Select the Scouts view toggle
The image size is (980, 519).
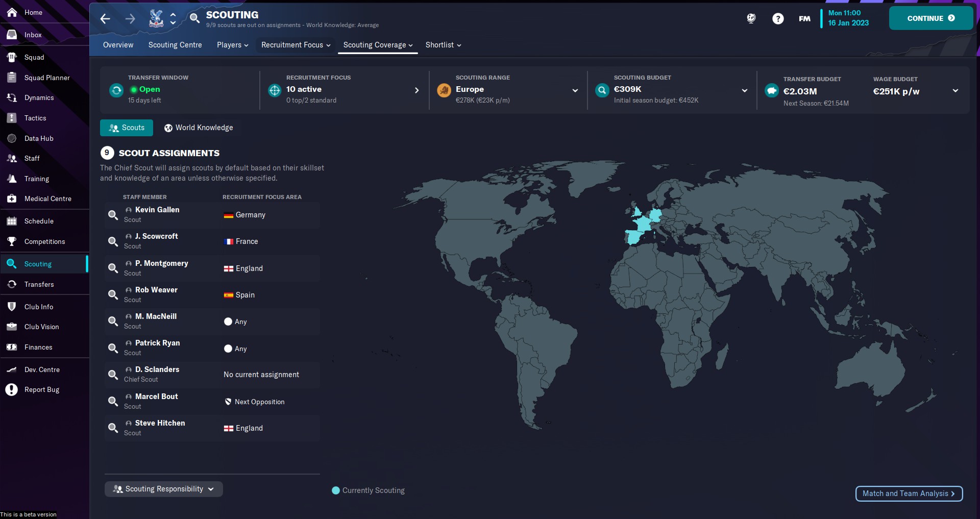[x=127, y=128]
